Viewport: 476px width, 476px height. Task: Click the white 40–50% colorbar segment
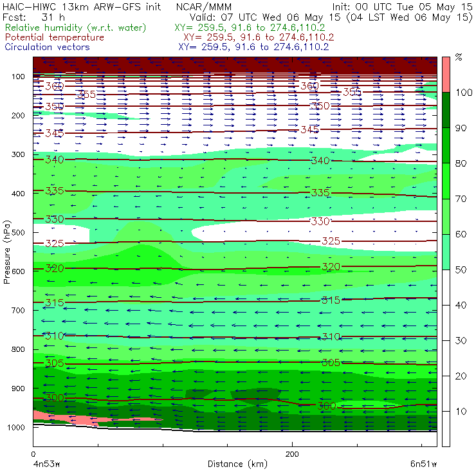(x=446, y=288)
